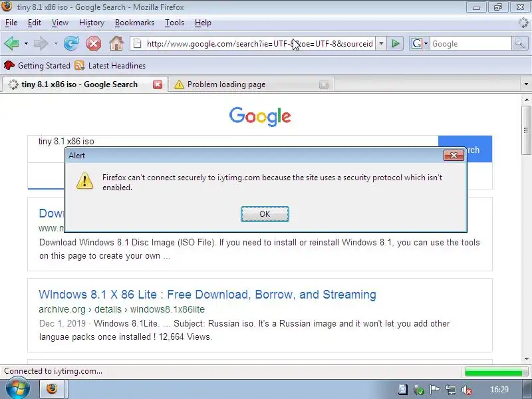Viewport: 532px width, 399px height.
Task: Open the Home page icon
Action: [x=116, y=43]
